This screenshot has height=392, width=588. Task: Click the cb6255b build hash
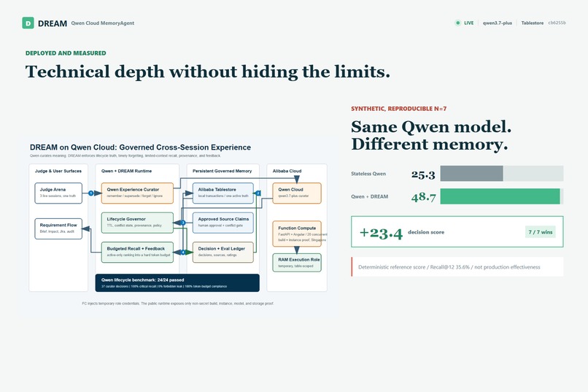(x=557, y=23)
